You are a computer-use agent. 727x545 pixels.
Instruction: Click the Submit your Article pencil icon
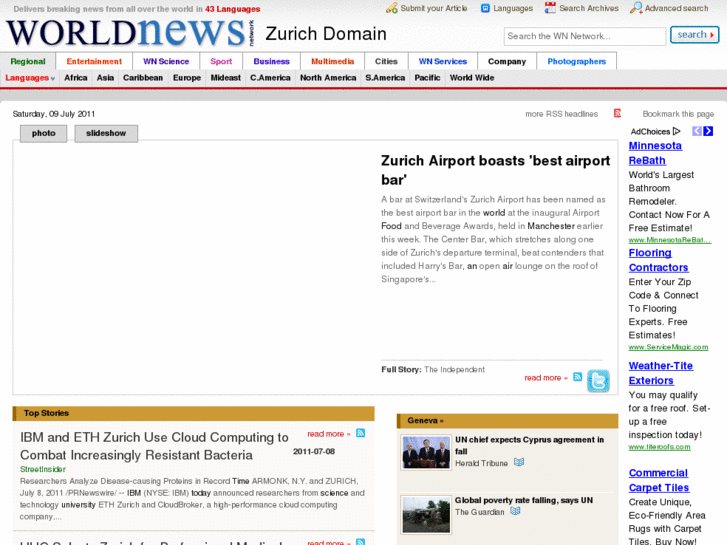click(392, 8)
